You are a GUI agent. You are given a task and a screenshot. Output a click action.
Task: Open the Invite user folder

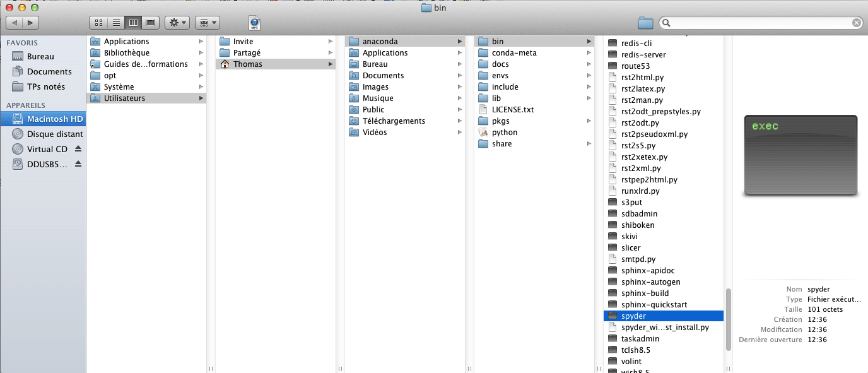point(276,42)
